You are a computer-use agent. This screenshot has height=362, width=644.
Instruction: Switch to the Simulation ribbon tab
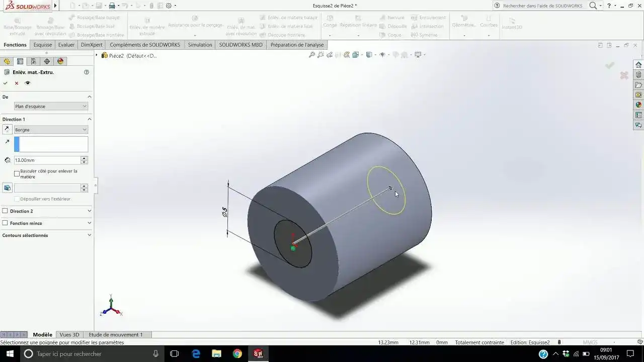(200, 45)
